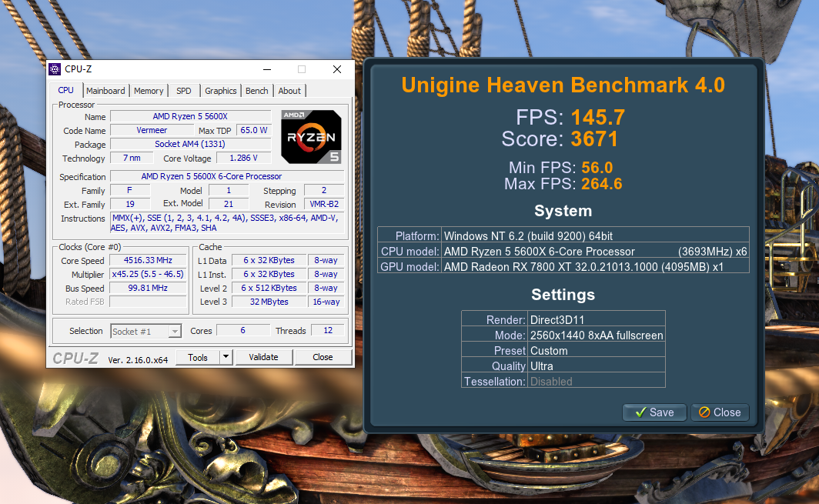The height and width of the screenshot is (504, 819).
Task: Click the Level 2 value 6 x 512 KBytes
Action: pos(269,288)
